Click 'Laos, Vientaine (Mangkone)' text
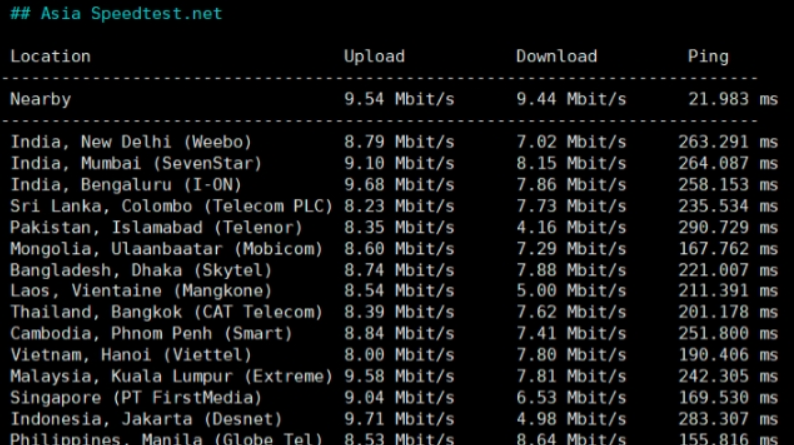Screen dimensions: 794x445 coord(141,291)
